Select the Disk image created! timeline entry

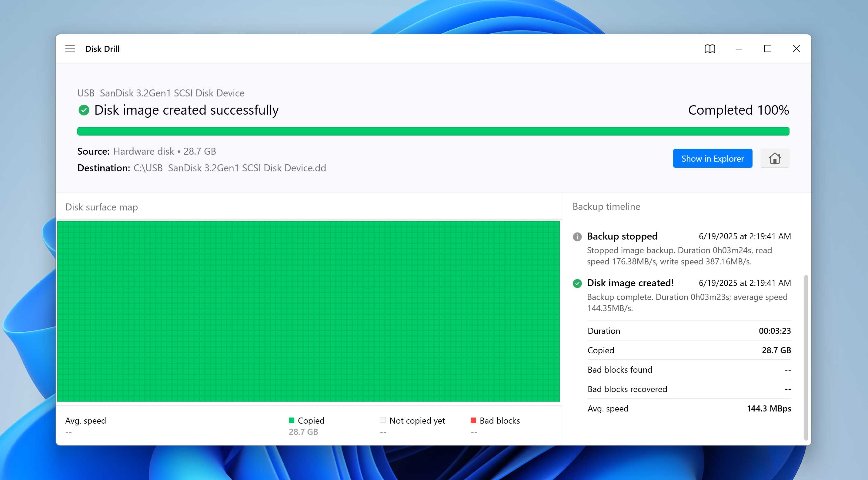[682, 295]
